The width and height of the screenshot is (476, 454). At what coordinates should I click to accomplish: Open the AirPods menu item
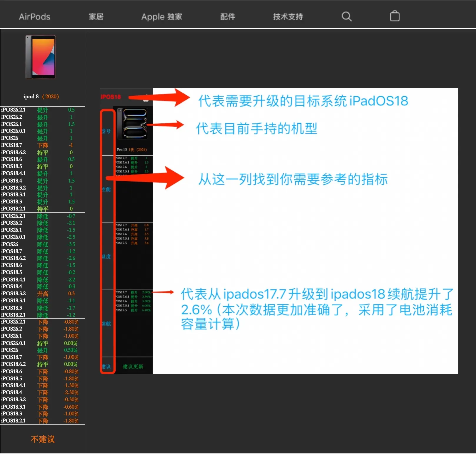[35, 17]
